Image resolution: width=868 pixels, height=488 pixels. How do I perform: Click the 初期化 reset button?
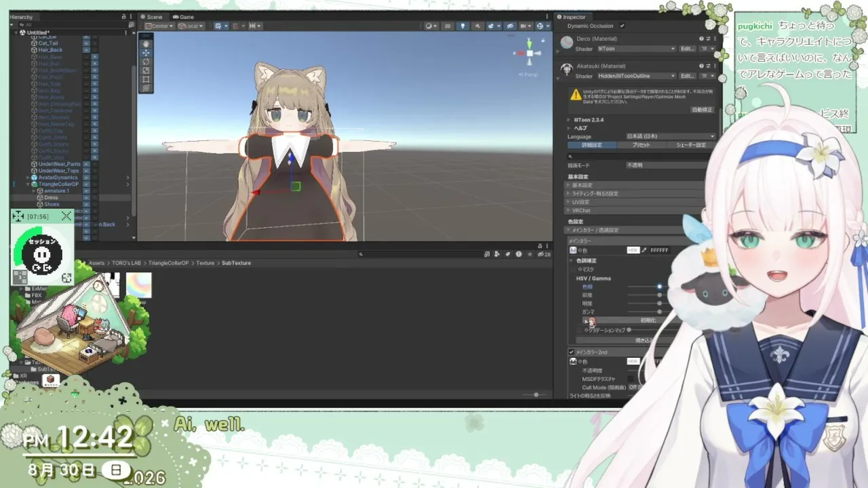pyautogui.click(x=648, y=321)
